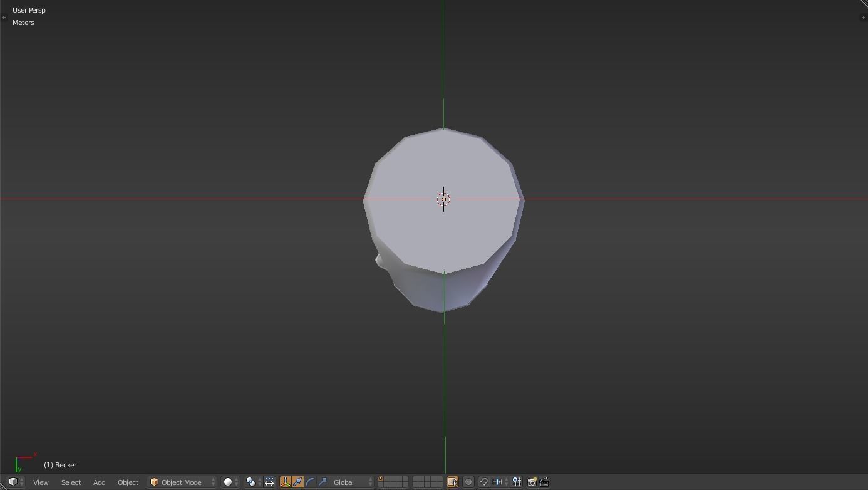Viewport: 868px width, 490px height.
Task: Click the "(1) Becker" object name label
Action: coord(60,465)
